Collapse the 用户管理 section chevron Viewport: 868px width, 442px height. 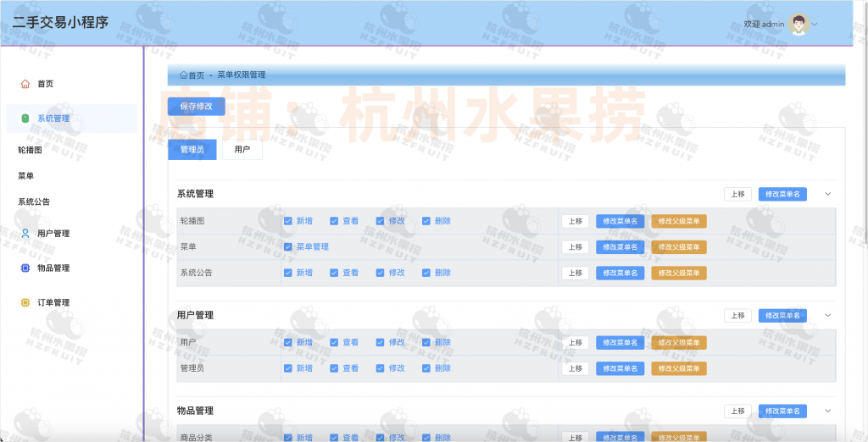[x=828, y=315]
